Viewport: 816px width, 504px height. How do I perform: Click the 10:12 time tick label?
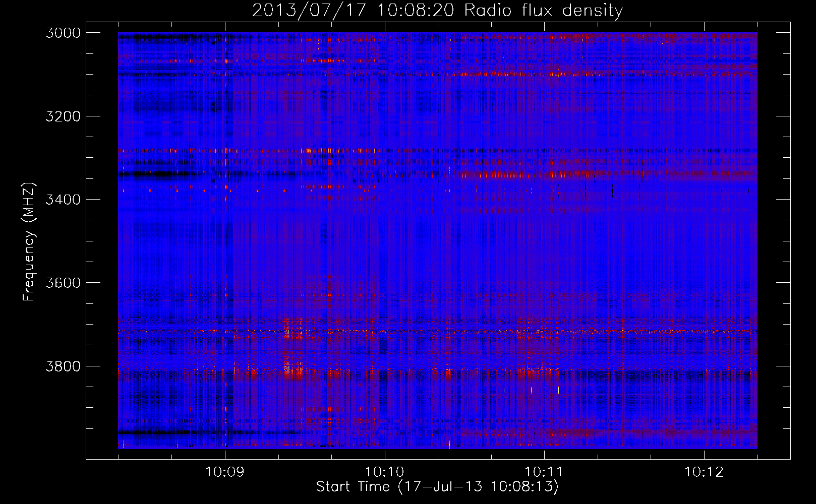704,472
